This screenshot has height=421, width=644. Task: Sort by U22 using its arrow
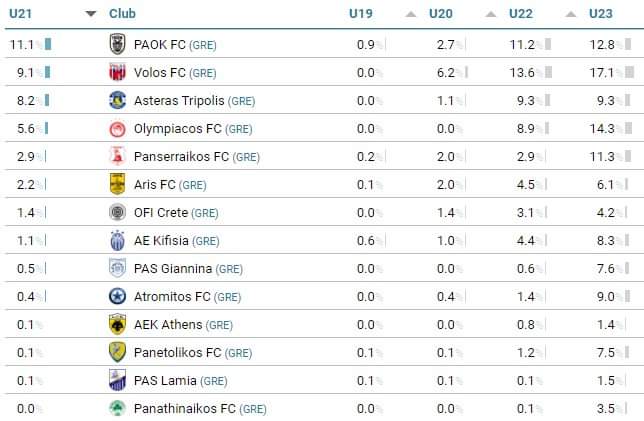(x=570, y=14)
